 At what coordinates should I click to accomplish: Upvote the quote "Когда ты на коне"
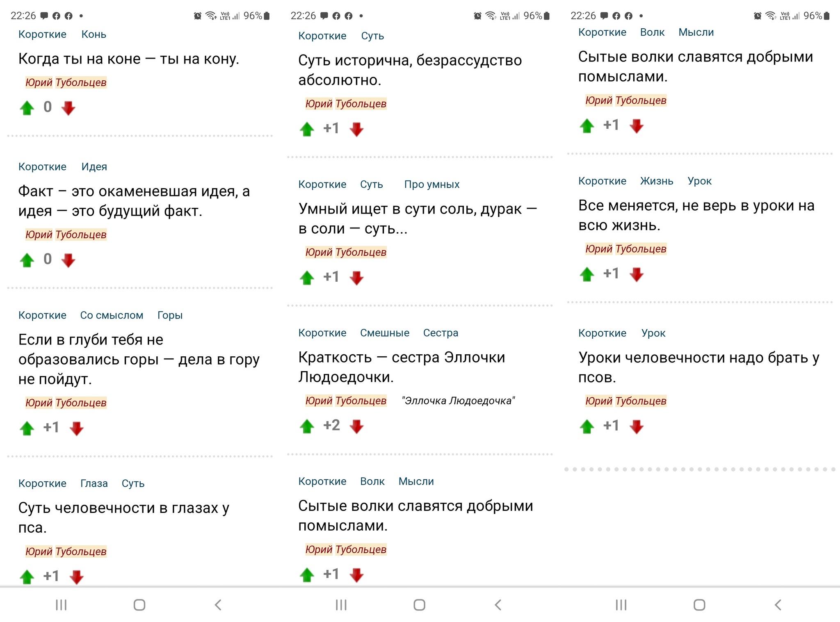coord(27,108)
